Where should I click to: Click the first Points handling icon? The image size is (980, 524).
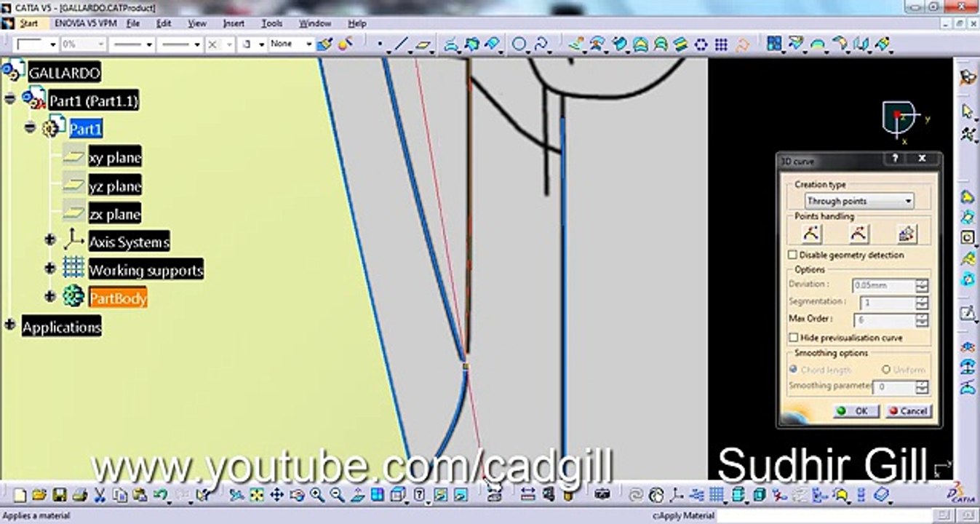[x=811, y=234]
